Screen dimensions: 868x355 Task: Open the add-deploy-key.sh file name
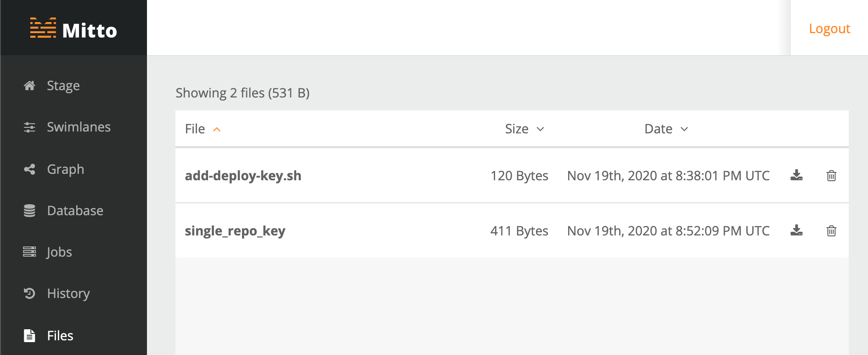(x=243, y=176)
